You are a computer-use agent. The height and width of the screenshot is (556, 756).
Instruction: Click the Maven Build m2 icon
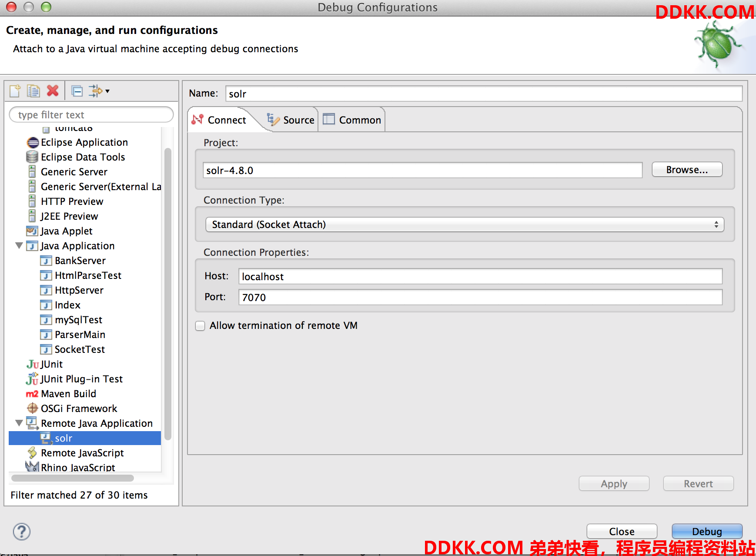coord(32,394)
